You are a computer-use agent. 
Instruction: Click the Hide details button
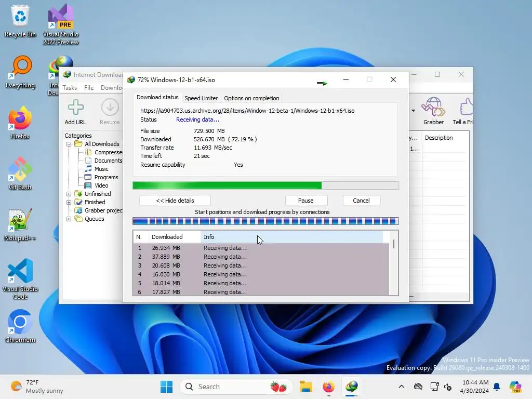click(175, 201)
